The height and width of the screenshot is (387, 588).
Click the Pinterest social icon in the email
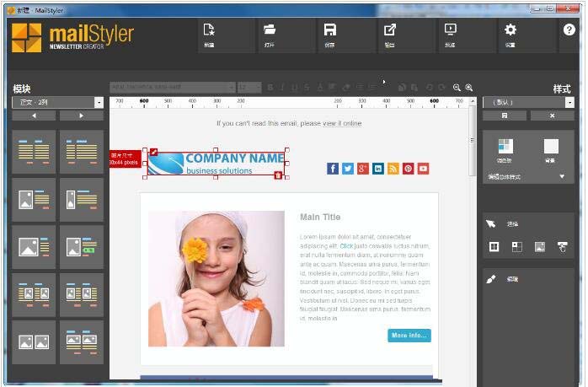pos(408,169)
